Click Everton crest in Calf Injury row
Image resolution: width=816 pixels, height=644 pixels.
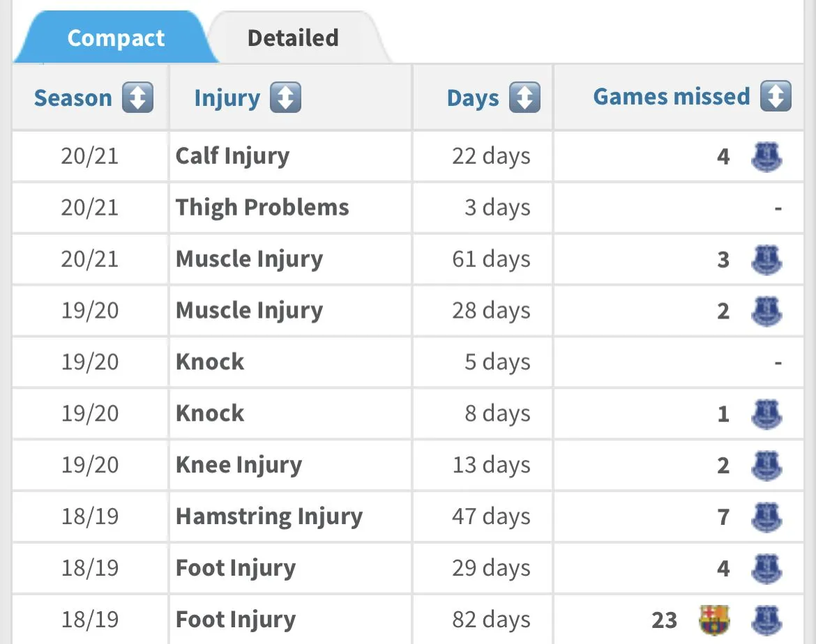[x=766, y=156]
